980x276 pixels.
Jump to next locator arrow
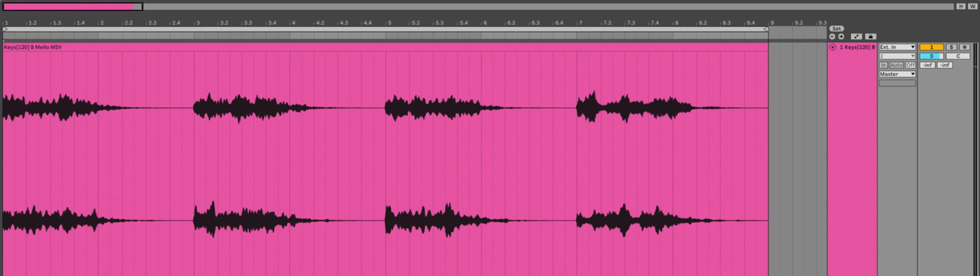tap(841, 36)
